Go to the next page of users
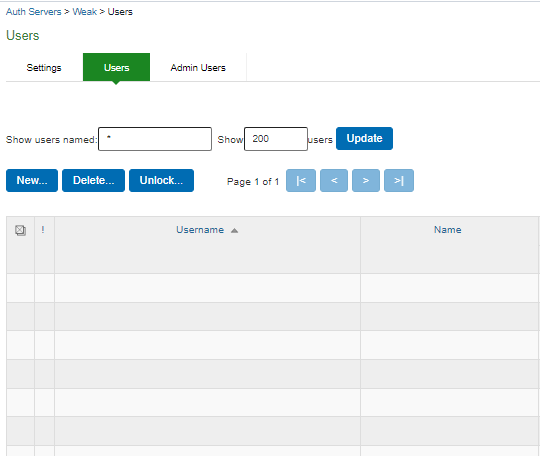The width and height of the screenshot is (540, 456). pos(366,180)
